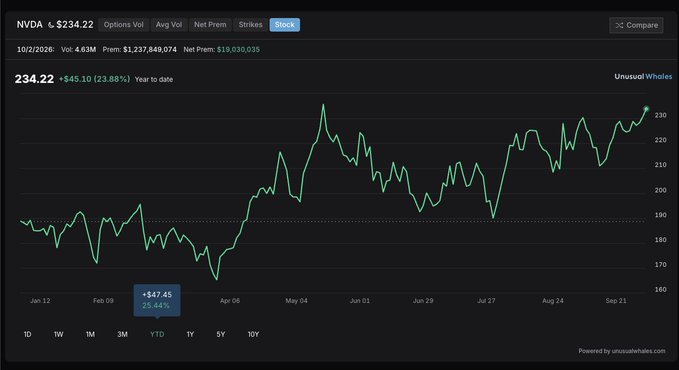
Task: Set chart range to 3M
Action: coord(122,334)
